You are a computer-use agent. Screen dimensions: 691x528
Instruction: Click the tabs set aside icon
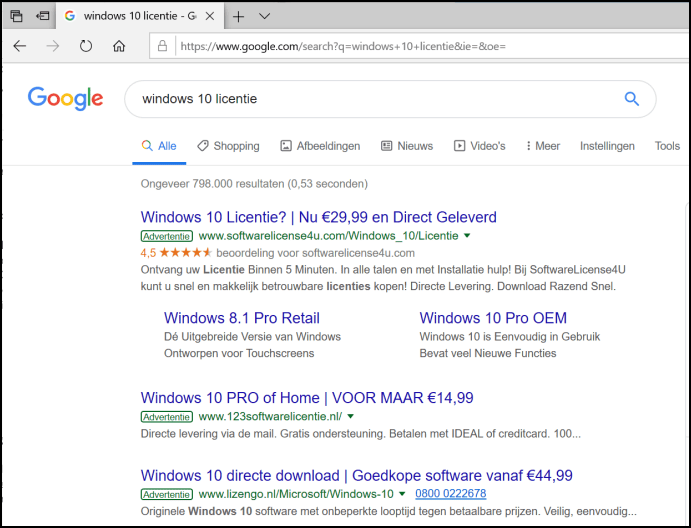pos(16,16)
